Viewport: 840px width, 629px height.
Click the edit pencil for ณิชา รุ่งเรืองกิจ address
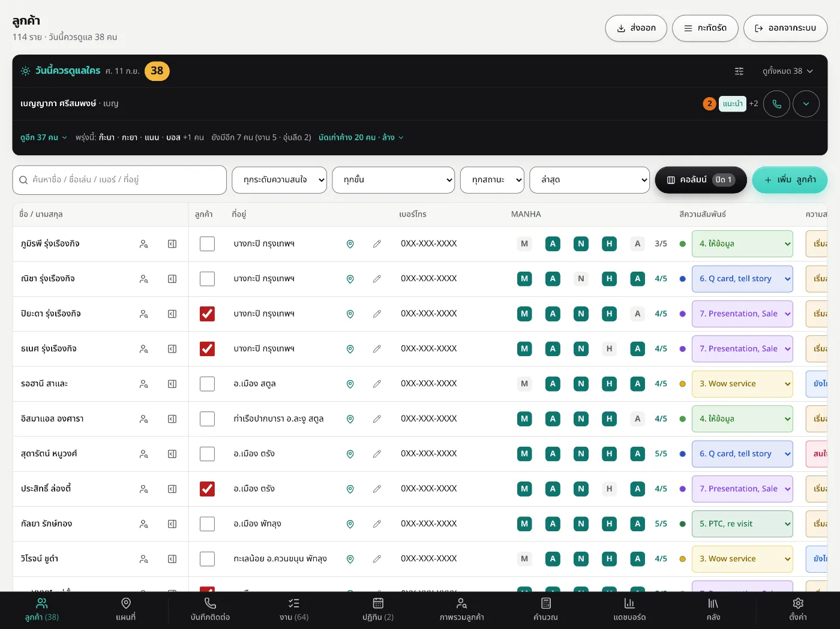377,279
